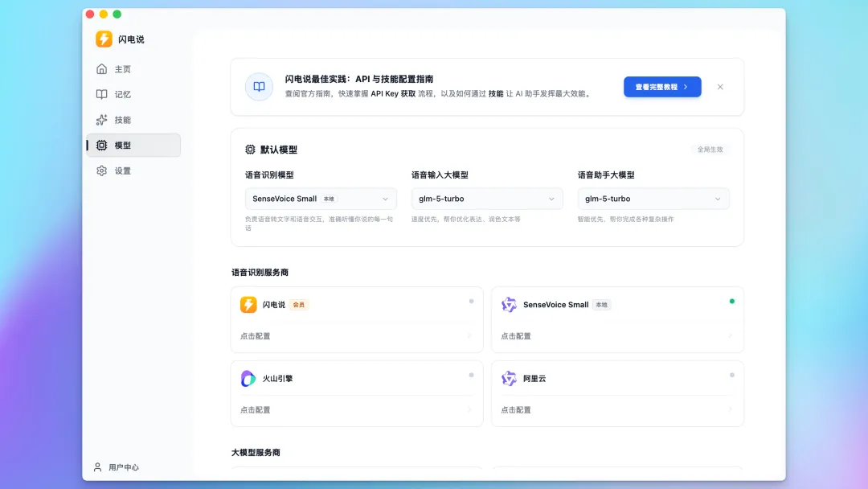Click the 默认模型 title text
This screenshot has width=868, height=489.
pos(279,150)
